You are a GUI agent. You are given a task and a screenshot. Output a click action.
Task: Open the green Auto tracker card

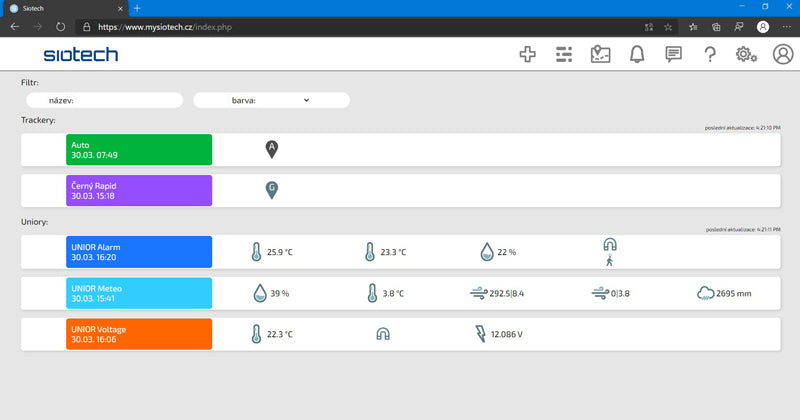[x=139, y=150]
